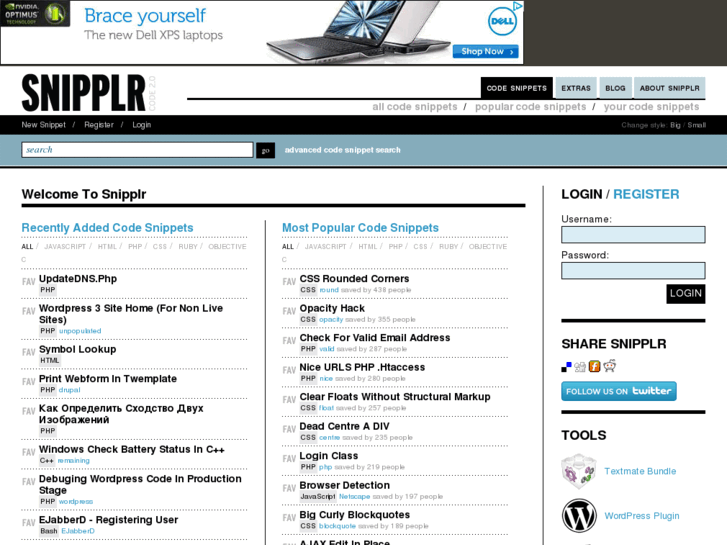Switch style to Big
The height and width of the screenshot is (545, 727).
[675, 125]
